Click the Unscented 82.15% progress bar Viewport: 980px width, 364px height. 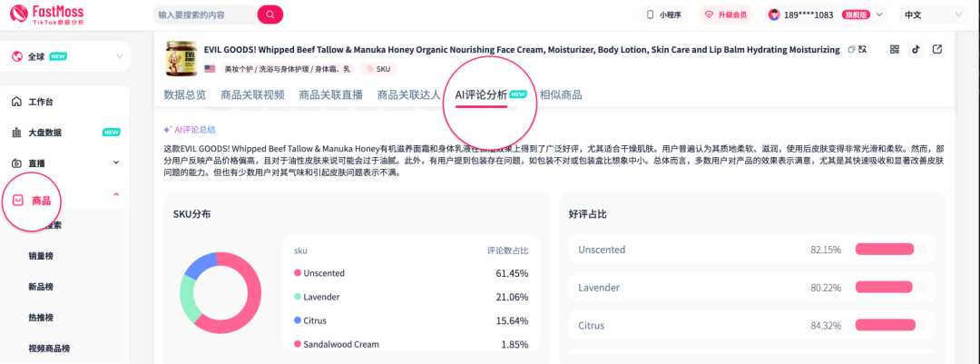tap(891, 250)
